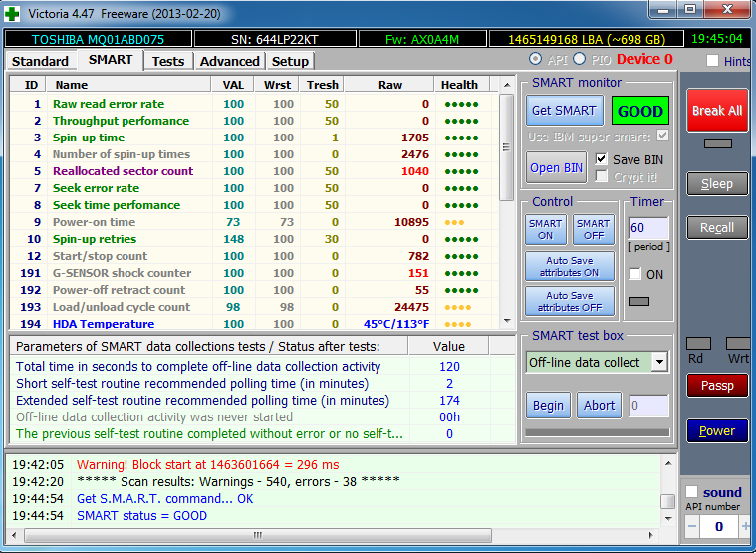This screenshot has width=756, height=553.
Task: Click the serial number SN: 644LP22KT field
Action: click(x=275, y=39)
